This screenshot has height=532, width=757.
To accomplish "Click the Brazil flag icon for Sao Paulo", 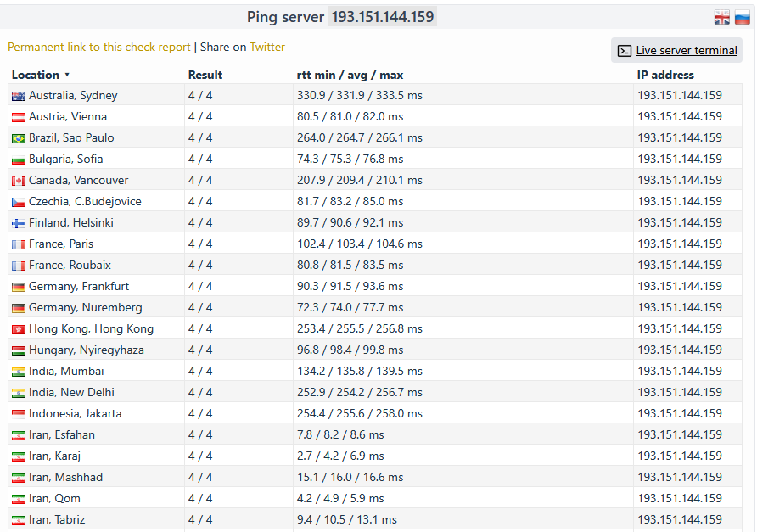I will (19, 138).
